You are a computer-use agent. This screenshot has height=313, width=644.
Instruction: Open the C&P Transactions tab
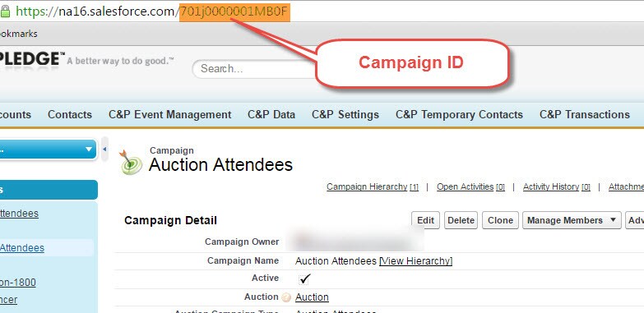coord(585,114)
